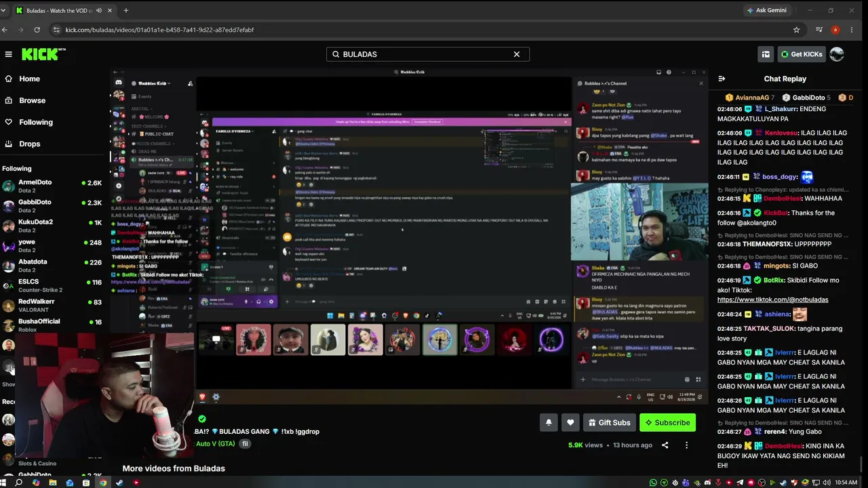Click the Get KICKs button
This screenshot has width=868, height=488.
click(802, 54)
